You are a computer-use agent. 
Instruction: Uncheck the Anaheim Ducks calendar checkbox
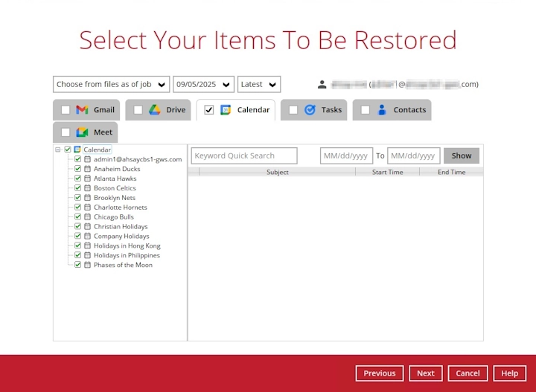click(x=77, y=169)
